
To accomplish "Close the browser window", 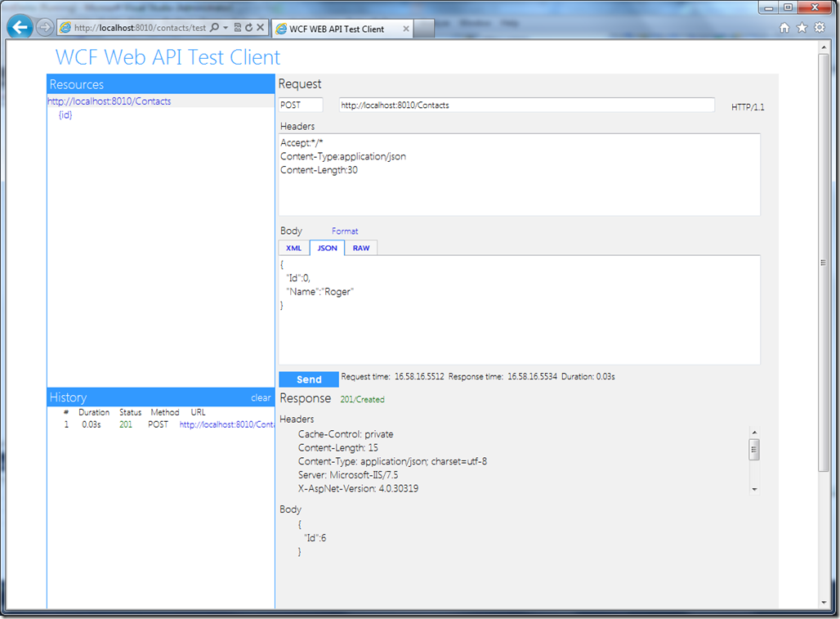I will click(x=815, y=7).
